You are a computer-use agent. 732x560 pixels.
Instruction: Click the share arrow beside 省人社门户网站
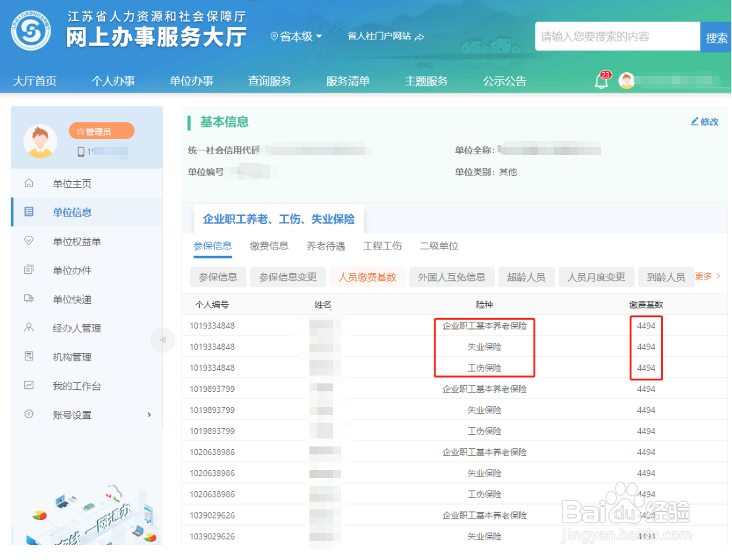pos(420,37)
